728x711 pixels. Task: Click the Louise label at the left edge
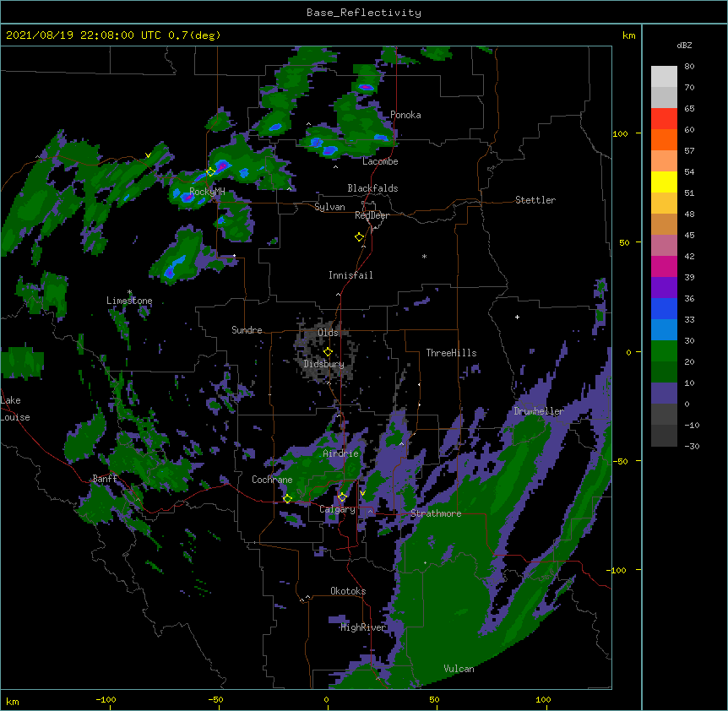15,417
